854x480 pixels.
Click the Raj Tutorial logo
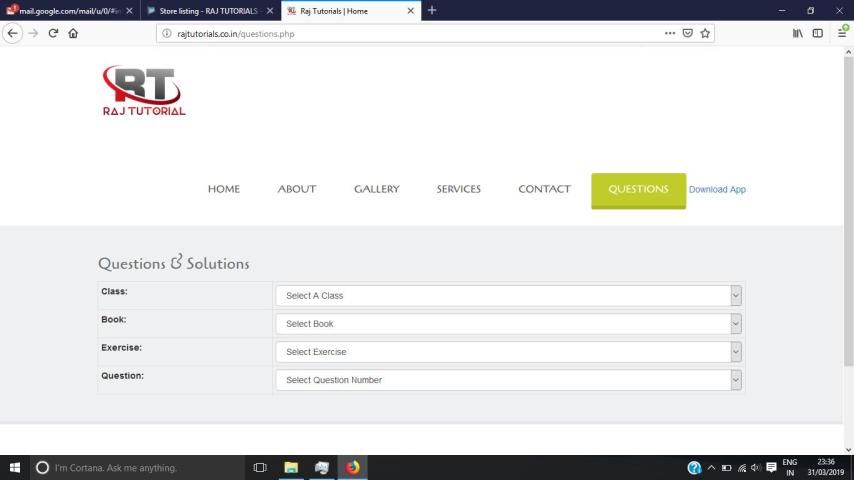point(143,91)
